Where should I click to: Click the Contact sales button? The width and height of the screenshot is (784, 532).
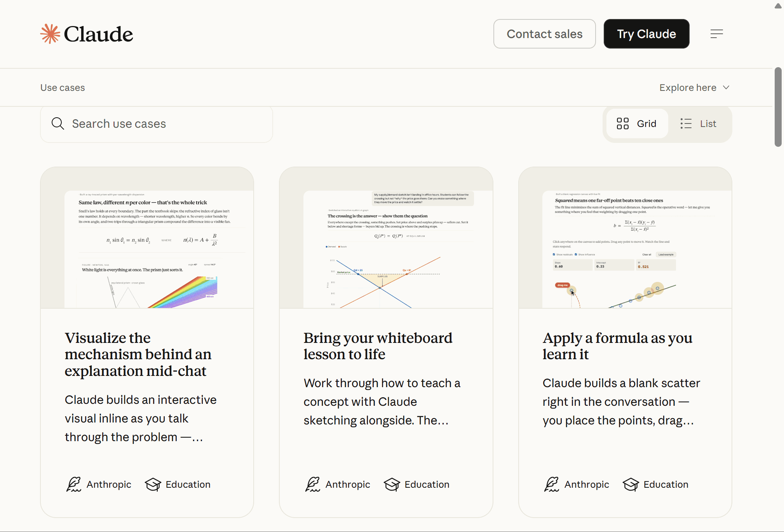544,34
